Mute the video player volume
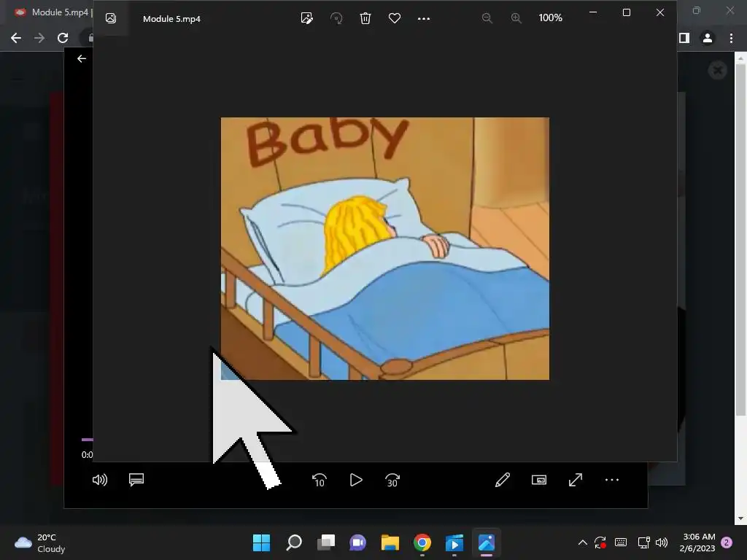 point(99,480)
